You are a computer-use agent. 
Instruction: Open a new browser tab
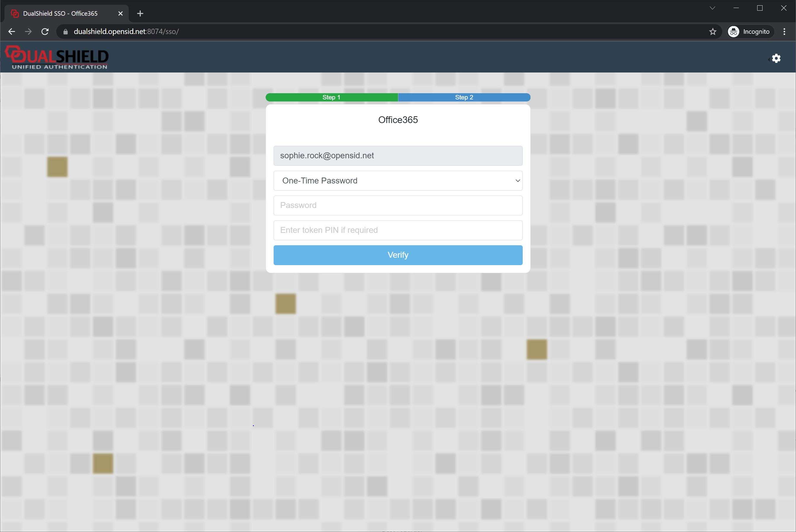click(x=140, y=14)
